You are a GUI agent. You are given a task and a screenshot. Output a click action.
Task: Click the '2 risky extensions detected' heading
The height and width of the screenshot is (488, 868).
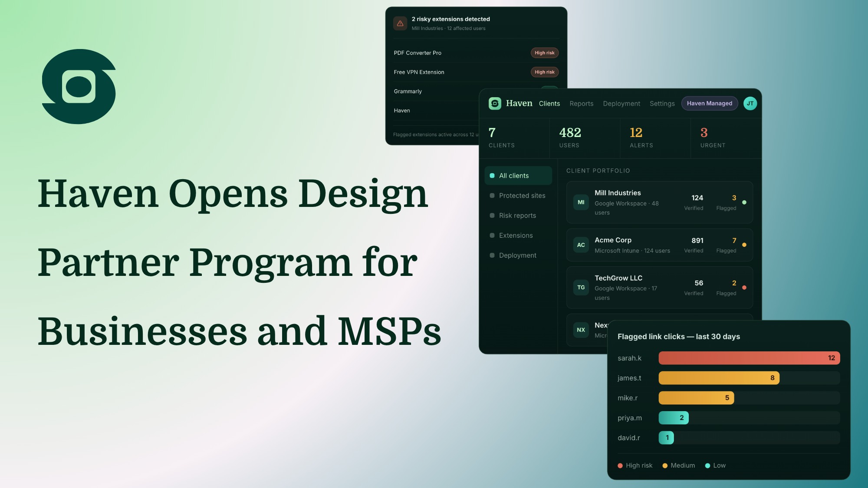point(450,19)
